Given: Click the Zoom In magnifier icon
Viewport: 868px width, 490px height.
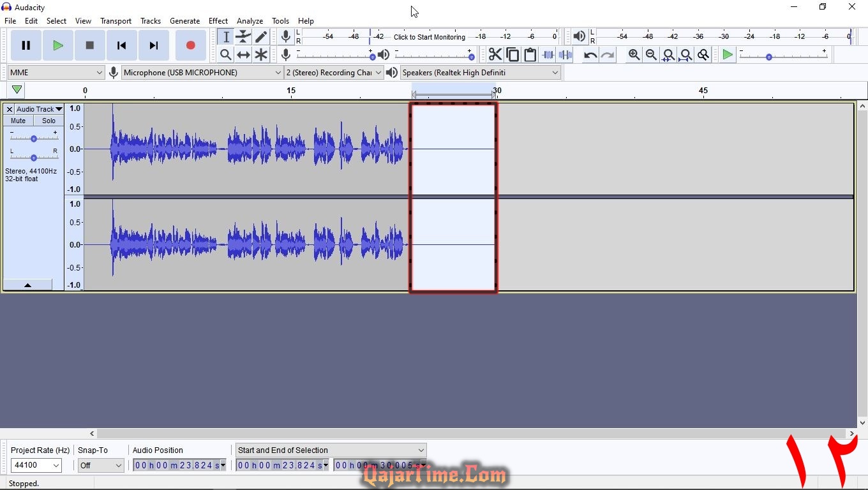Looking at the screenshot, I should click(634, 55).
